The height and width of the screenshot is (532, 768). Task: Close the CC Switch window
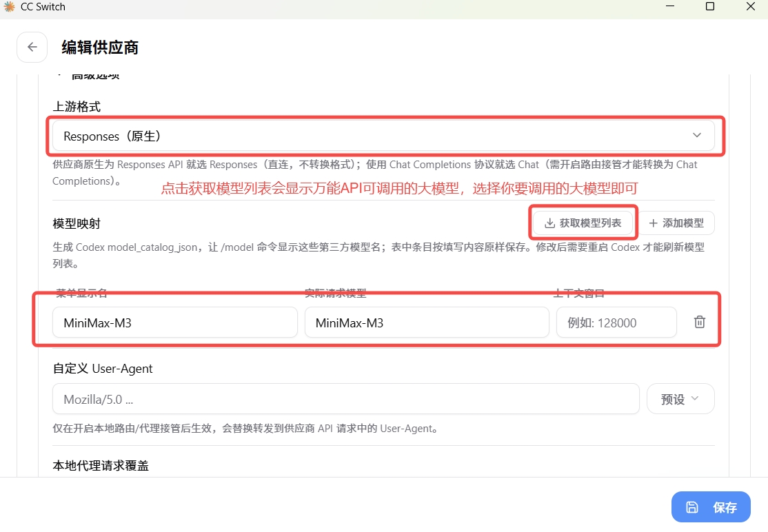pyautogui.click(x=750, y=6)
